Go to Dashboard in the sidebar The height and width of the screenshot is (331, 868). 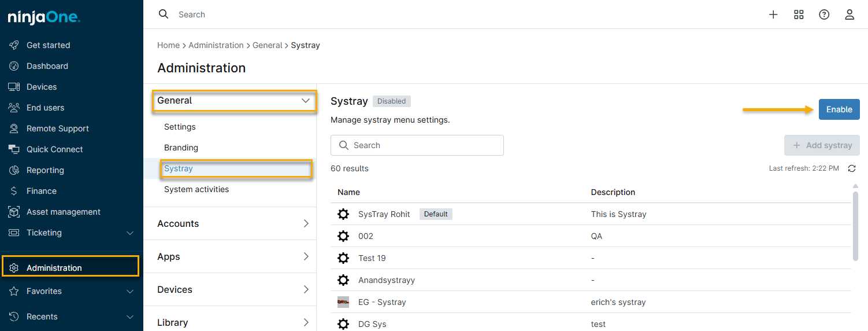click(x=47, y=66)
